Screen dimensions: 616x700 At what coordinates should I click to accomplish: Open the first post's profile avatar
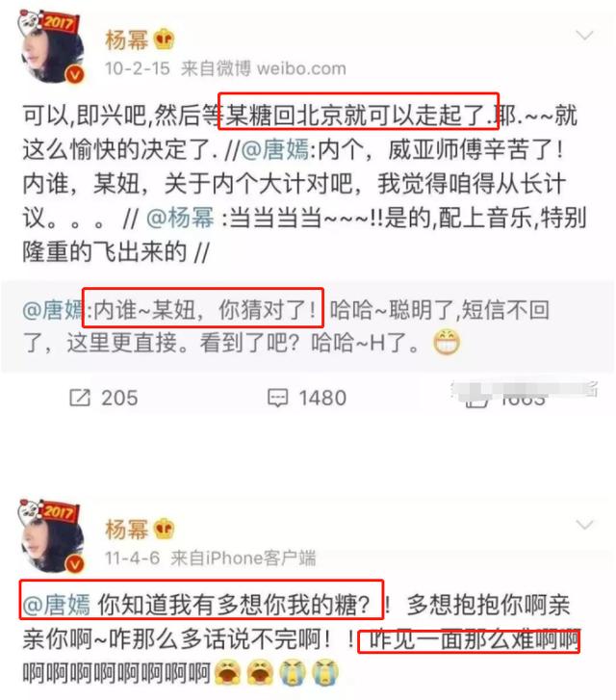52,48
